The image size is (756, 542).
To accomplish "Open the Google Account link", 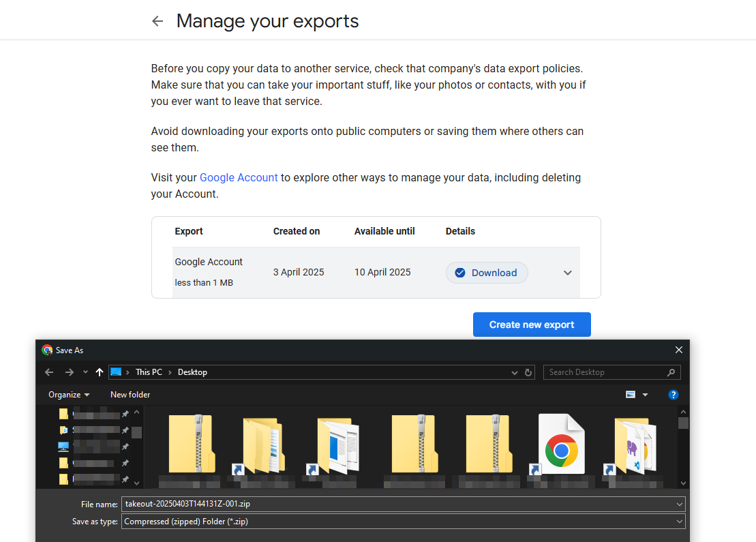I will 239,177.
